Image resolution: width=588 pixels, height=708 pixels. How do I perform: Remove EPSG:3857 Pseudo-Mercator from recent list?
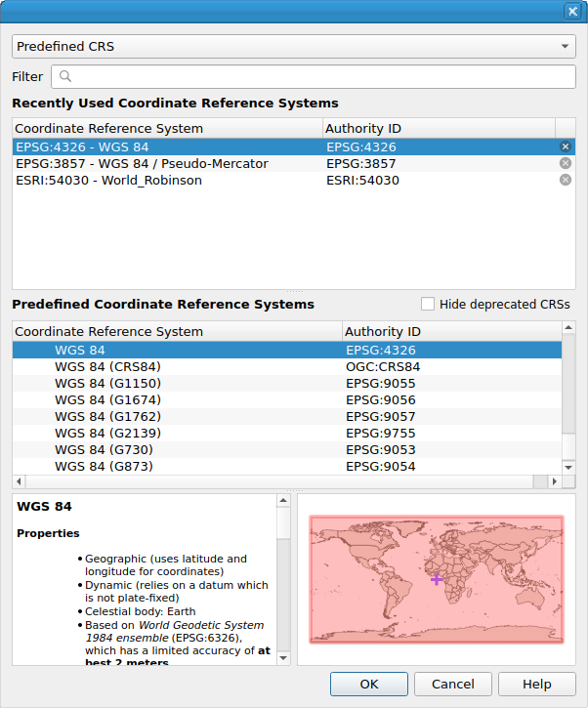tap(565, 163)
